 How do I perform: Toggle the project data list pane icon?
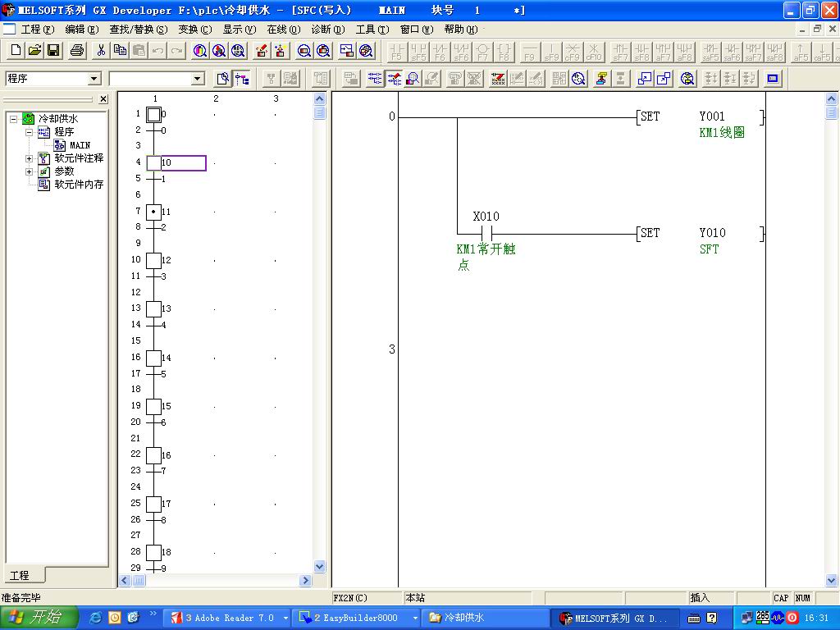222,79
